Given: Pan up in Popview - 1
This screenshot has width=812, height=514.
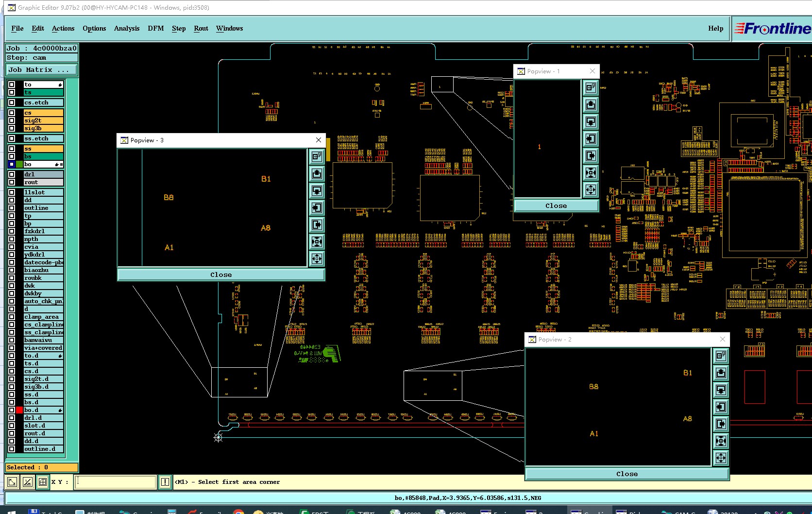Looking at the screenshot, I should coord(591,104).
